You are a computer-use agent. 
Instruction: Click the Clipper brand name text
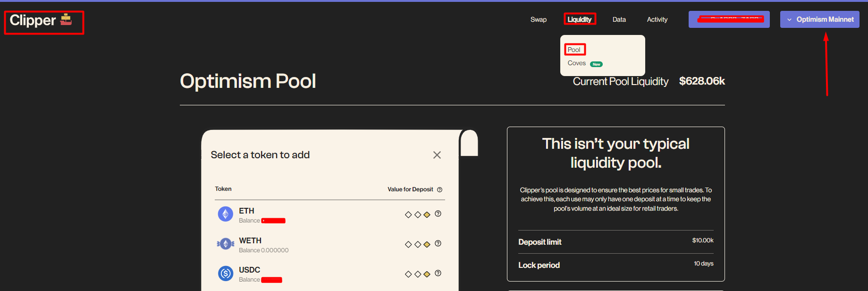(x=33, y=20)
